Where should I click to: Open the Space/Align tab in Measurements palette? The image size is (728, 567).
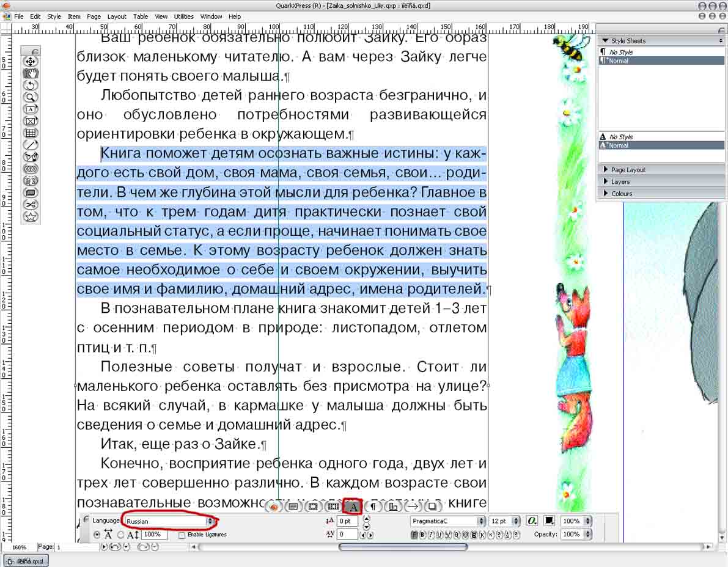coord(393,507)
